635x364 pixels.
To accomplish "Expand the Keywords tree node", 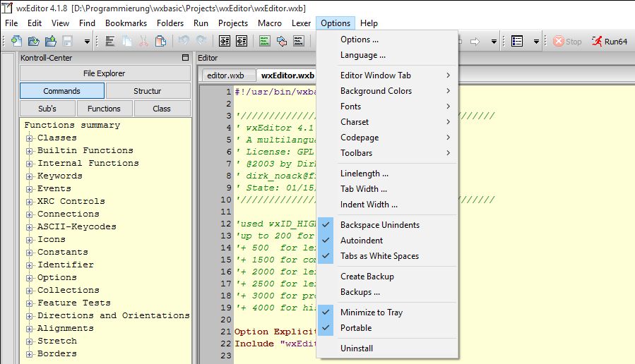I will tap(30, 176).
